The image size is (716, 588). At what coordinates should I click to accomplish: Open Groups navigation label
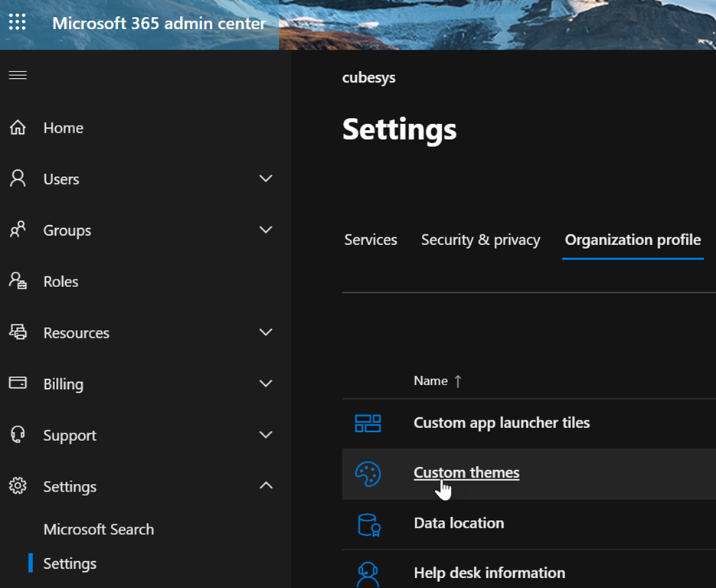[x=67, y=230]
